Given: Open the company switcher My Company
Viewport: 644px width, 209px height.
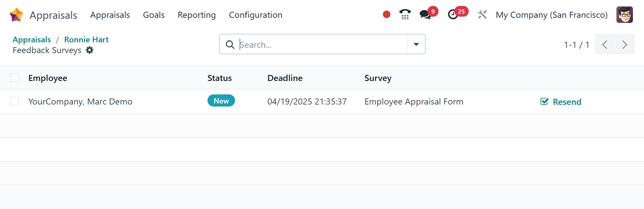Looking at the screenshot, I should (551, 15).
